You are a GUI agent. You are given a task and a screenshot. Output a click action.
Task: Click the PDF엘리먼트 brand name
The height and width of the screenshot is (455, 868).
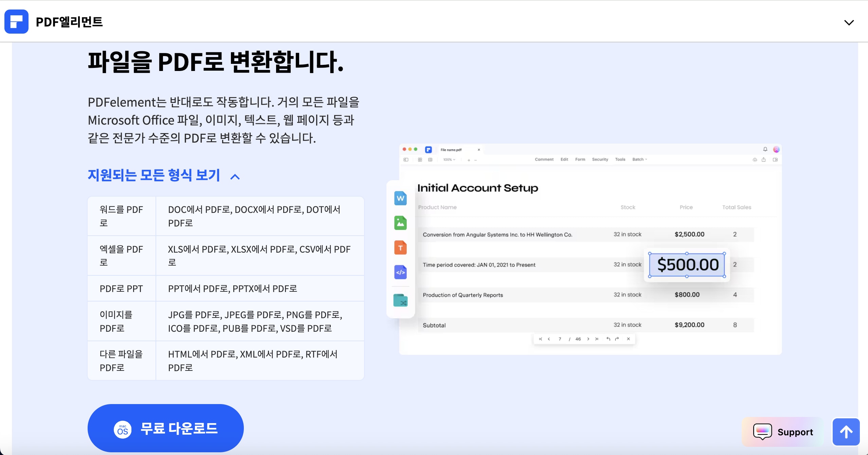(69, 22)
